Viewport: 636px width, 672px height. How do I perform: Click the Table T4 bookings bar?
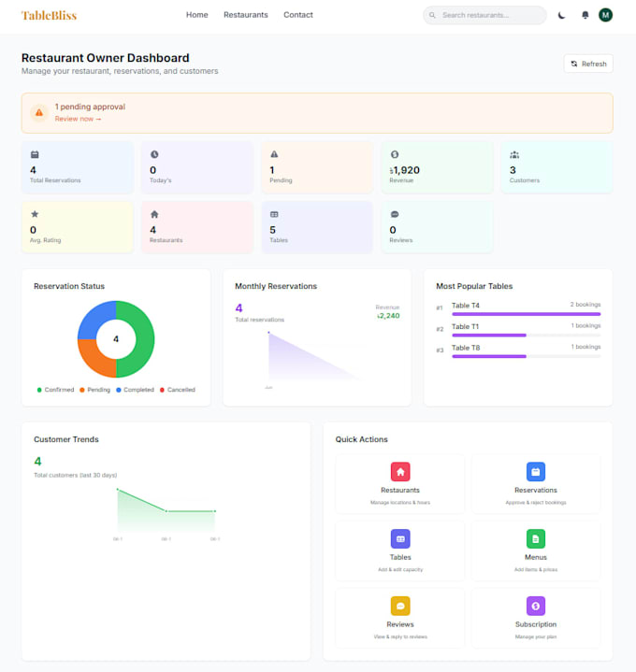pyautogui.click(x=527, y=314)
